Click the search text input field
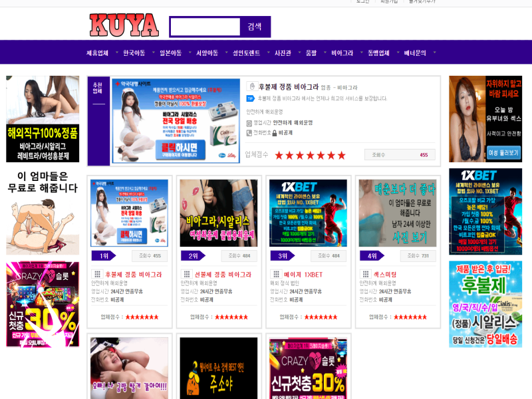Screen dimensions: 532x399 pos(205,27)
